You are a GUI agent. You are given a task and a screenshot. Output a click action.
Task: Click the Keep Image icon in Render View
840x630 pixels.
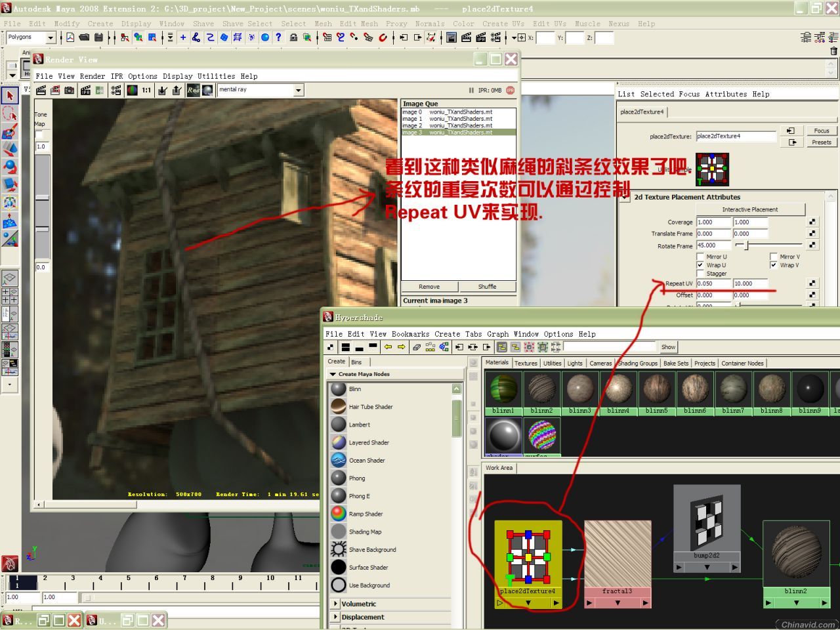163,90
